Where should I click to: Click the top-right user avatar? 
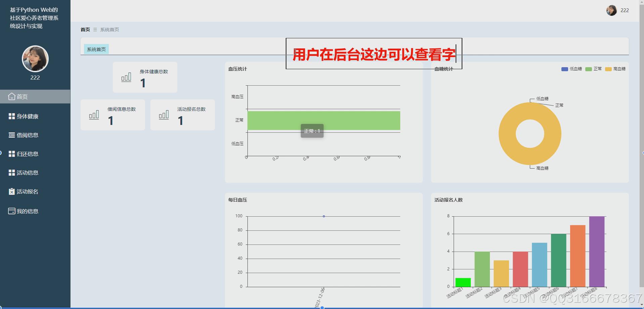(612, 10)
